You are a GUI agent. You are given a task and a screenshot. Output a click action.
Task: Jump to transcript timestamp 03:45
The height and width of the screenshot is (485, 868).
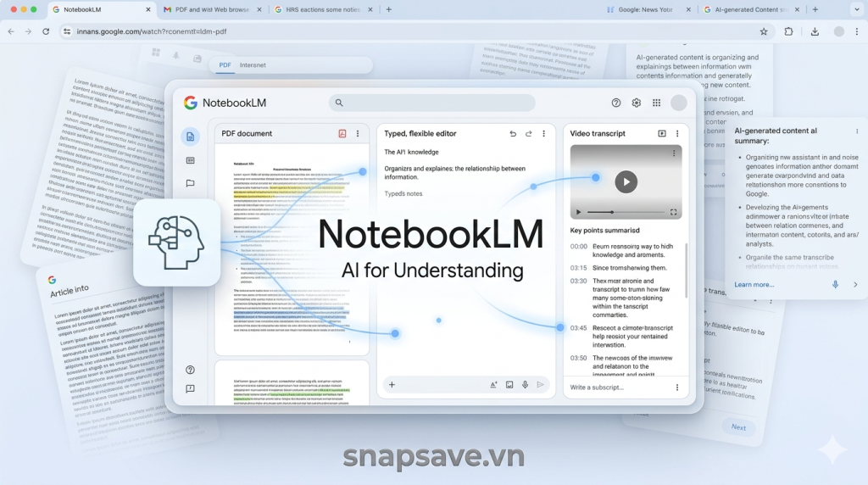578,328
